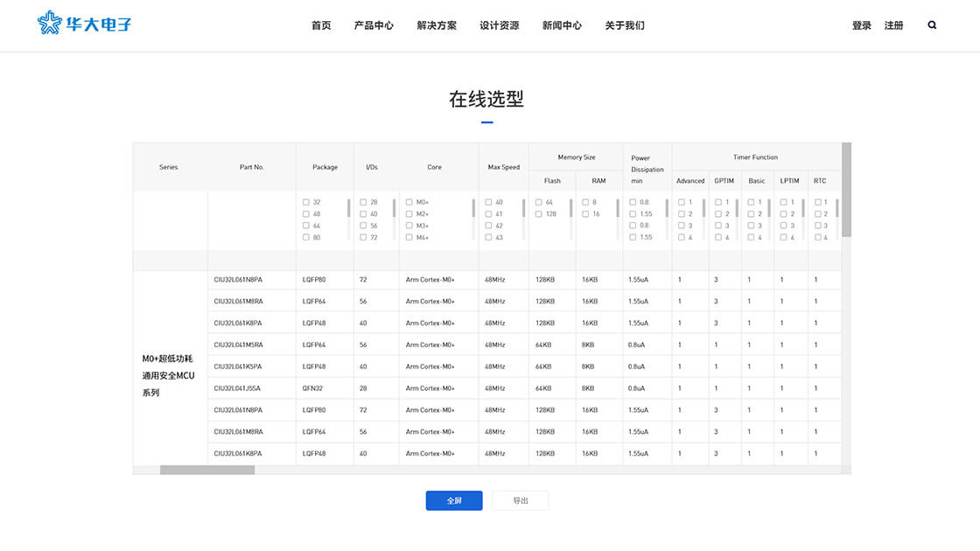
Task: Click the search magnifier icon in header
Action: 932,25
